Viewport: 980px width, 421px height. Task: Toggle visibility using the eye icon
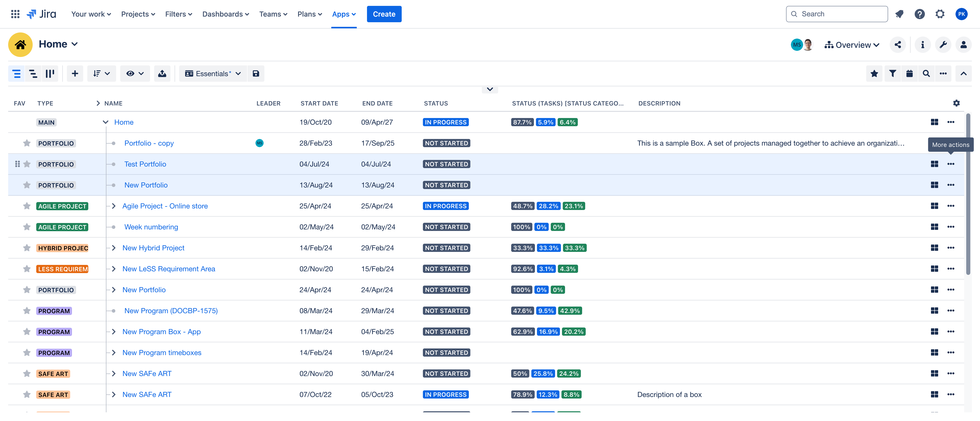tap(129, 73)
